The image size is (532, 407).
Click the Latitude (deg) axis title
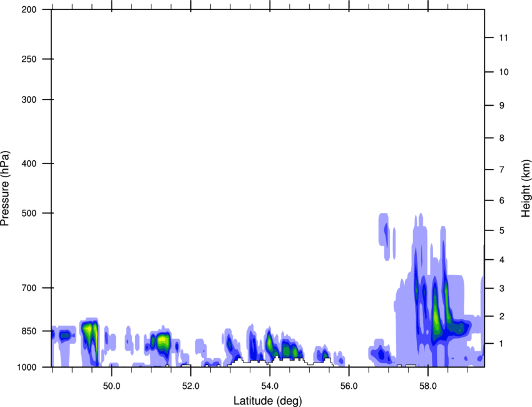pos(267,400)
